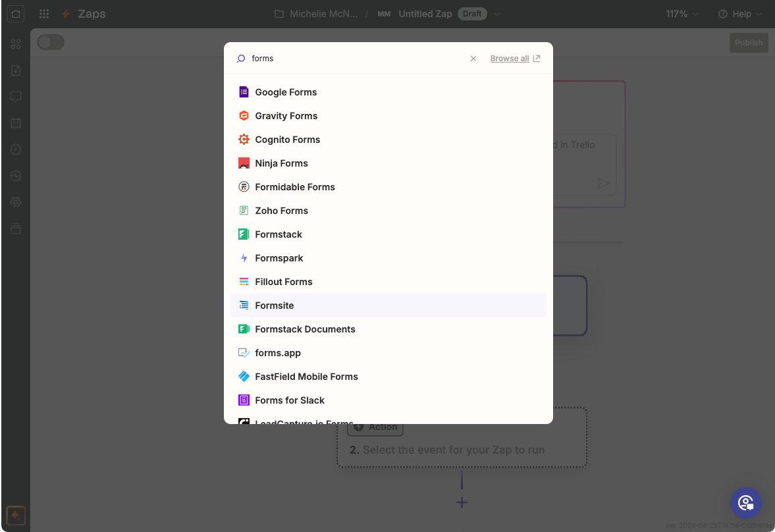Open the import file icon in the sidebar
Viewport: 775px width, 532px height.
[x=16, y=70]
